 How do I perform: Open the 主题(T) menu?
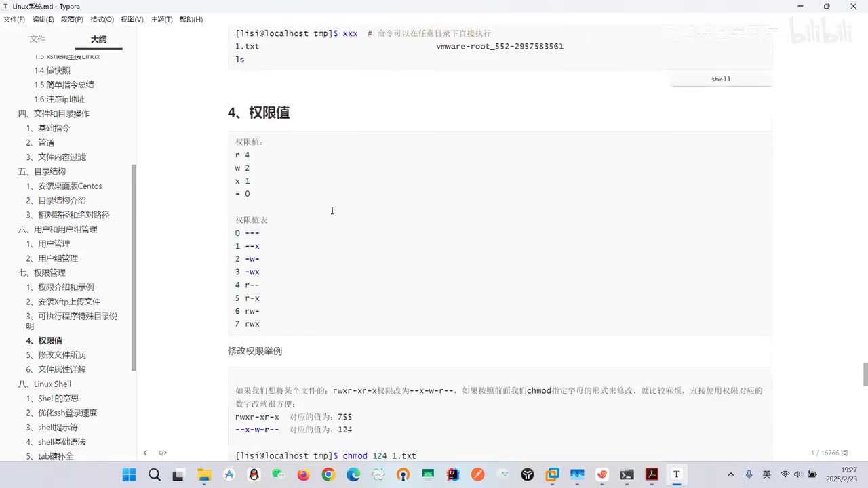(161, 19)
